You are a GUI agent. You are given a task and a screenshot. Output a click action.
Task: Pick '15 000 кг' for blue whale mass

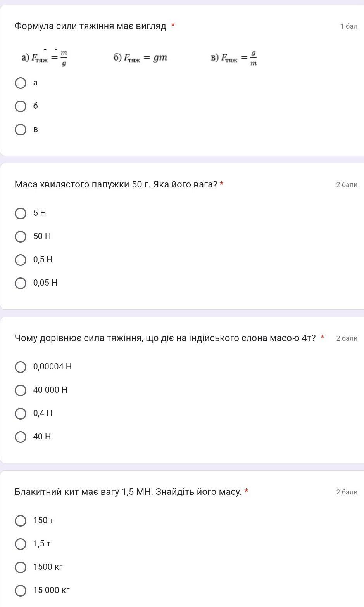(x=21, y=591)
